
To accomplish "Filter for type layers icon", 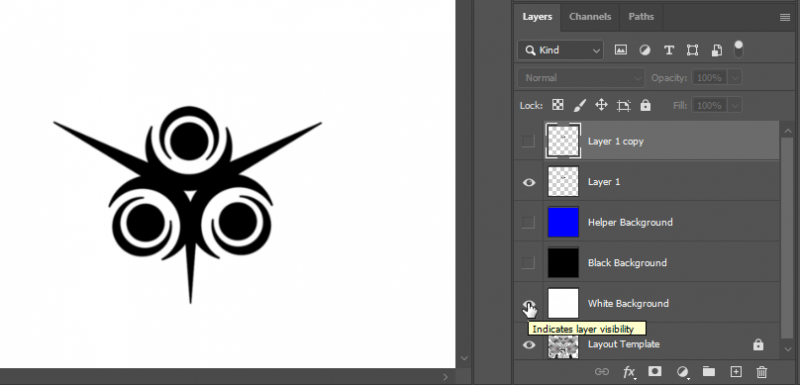I will pos(668,50).
